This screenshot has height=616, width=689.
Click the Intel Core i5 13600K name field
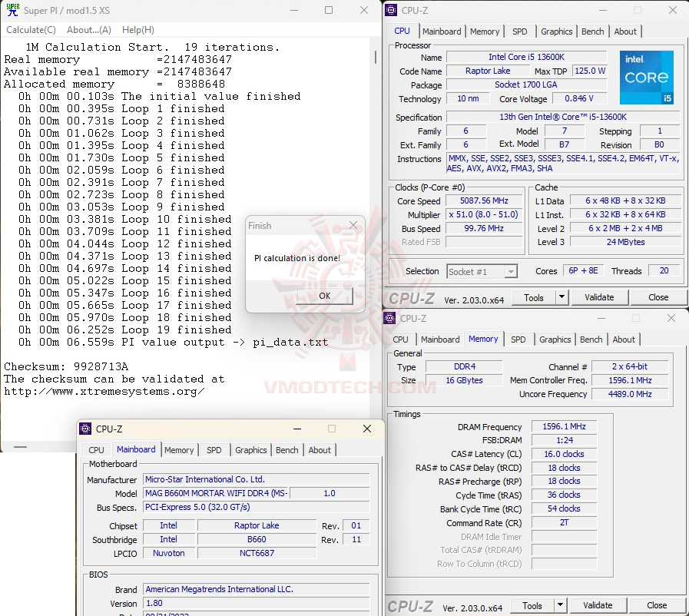pos(526,57)
